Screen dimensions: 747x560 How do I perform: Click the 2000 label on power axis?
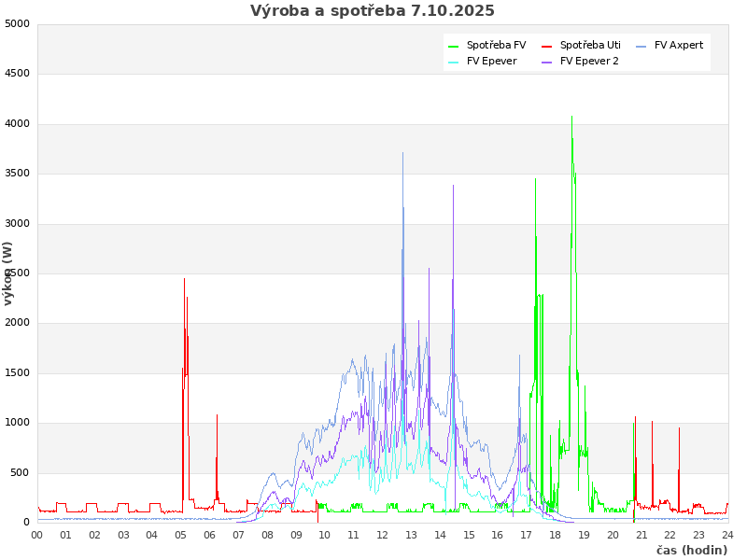17,323
